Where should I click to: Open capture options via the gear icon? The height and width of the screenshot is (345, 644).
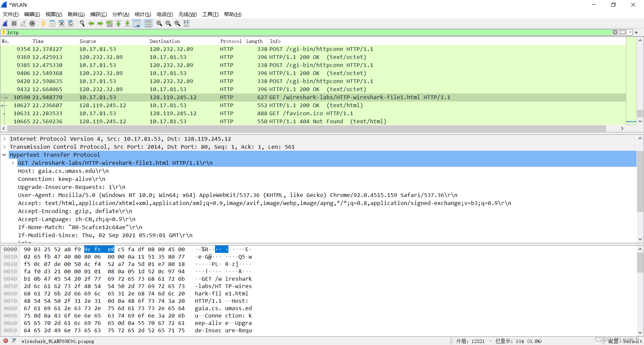(x=33, y=23)
